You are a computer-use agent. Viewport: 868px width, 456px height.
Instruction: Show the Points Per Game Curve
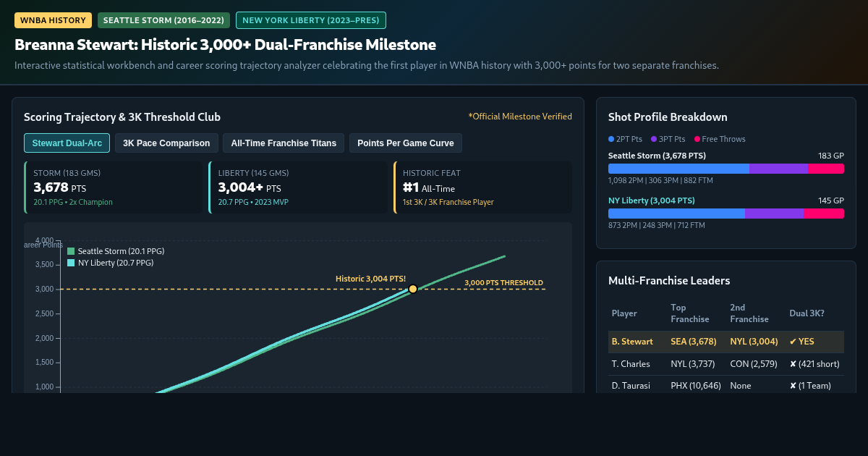coord(406,143)
